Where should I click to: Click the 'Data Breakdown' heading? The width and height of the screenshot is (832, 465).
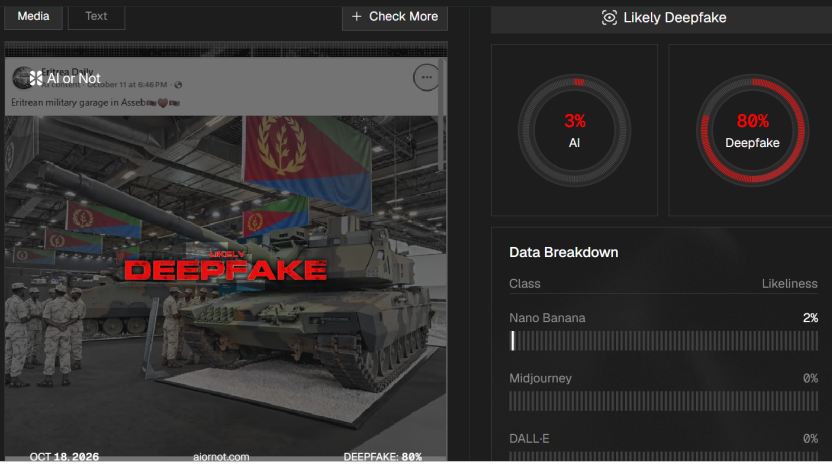[564, 252]
